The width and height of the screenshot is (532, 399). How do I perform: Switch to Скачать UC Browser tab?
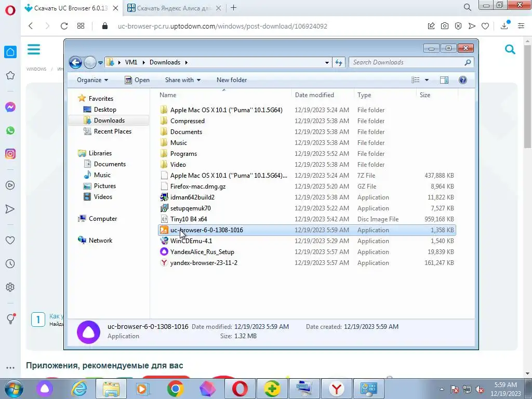72,8
